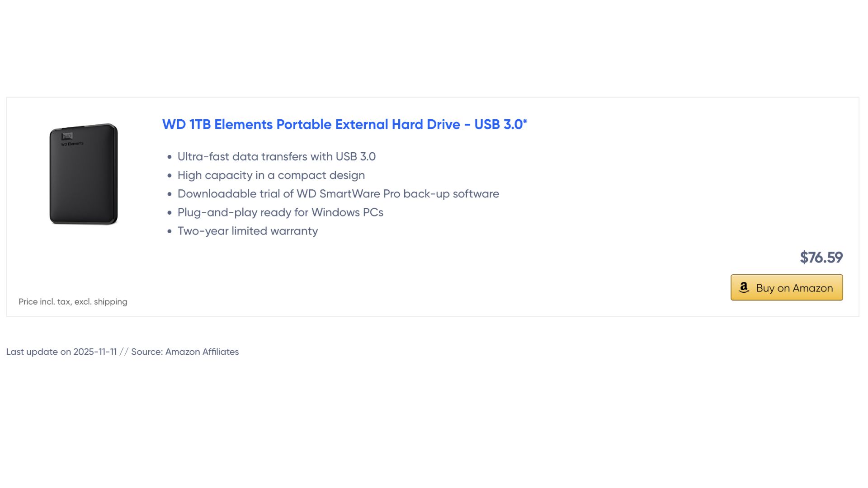The height and width of the screenshot is (488, 868).
Task: Click the bullet dot beside Two-year limited warranty
Action: pos(170,231)
